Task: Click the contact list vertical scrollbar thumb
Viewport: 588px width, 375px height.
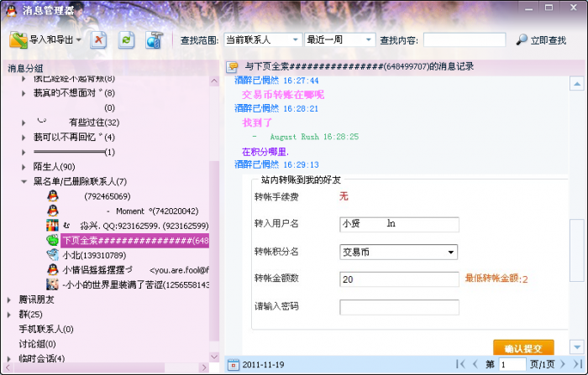Action: coord(214,251)
